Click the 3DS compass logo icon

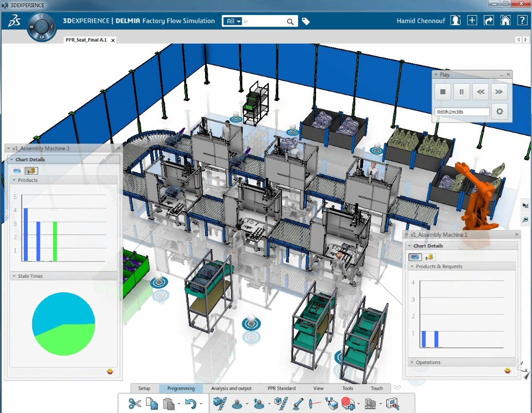[x=14, y=21]
